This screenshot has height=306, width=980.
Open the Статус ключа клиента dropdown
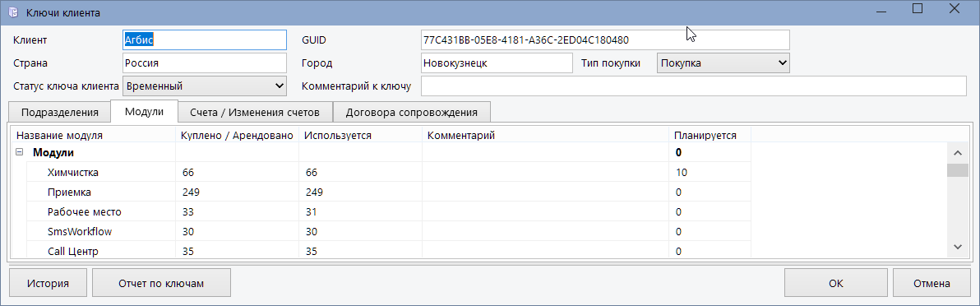pyautogui.click(x=205, y=86)
